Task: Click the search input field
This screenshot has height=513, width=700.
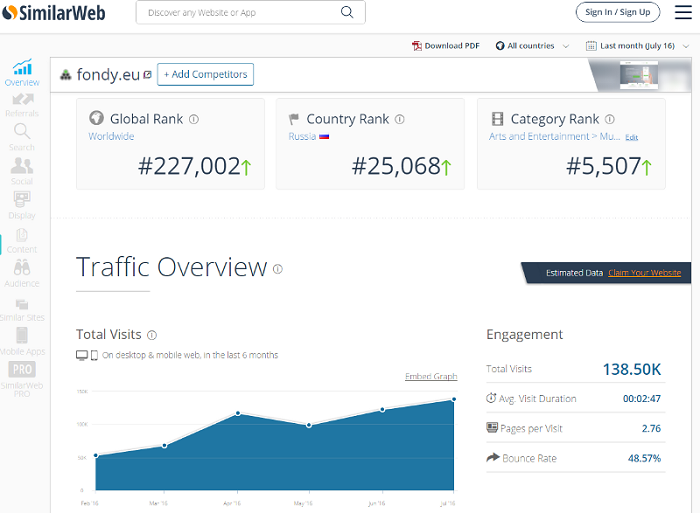Action: 250,13
